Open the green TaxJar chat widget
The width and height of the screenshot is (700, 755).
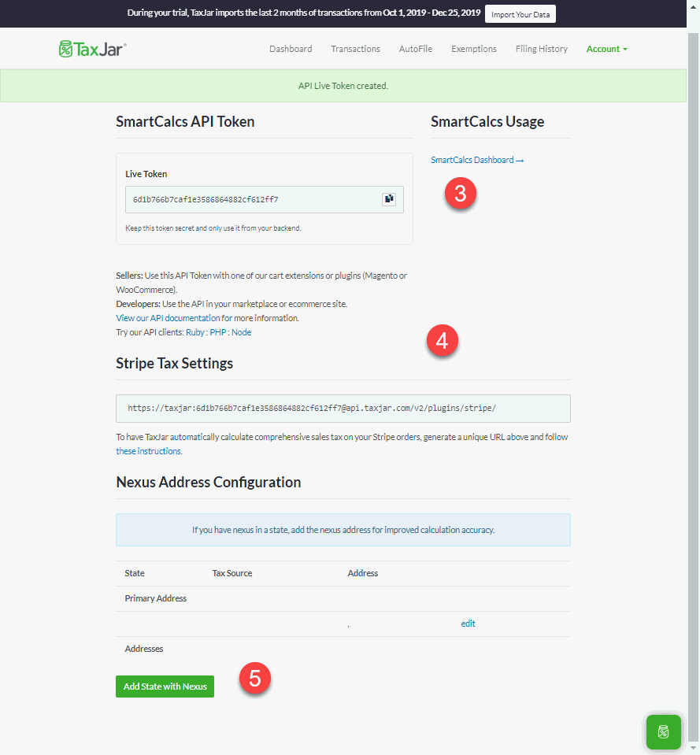click(x=663, y=732)
